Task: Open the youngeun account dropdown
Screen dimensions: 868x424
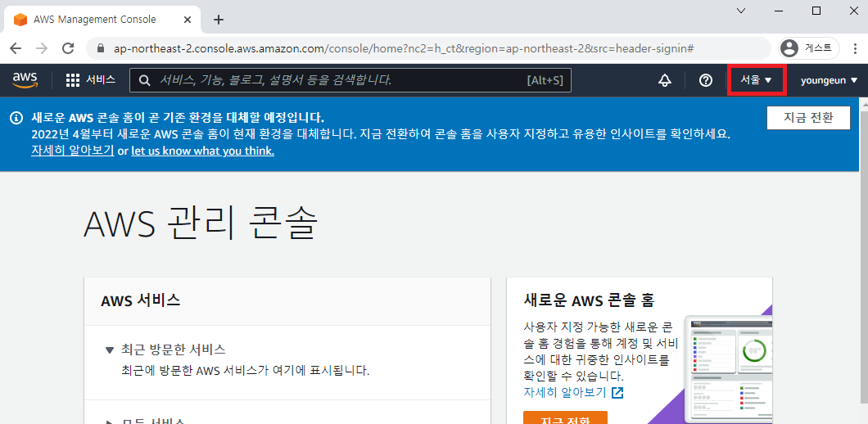Action: (x=829, y=80)
